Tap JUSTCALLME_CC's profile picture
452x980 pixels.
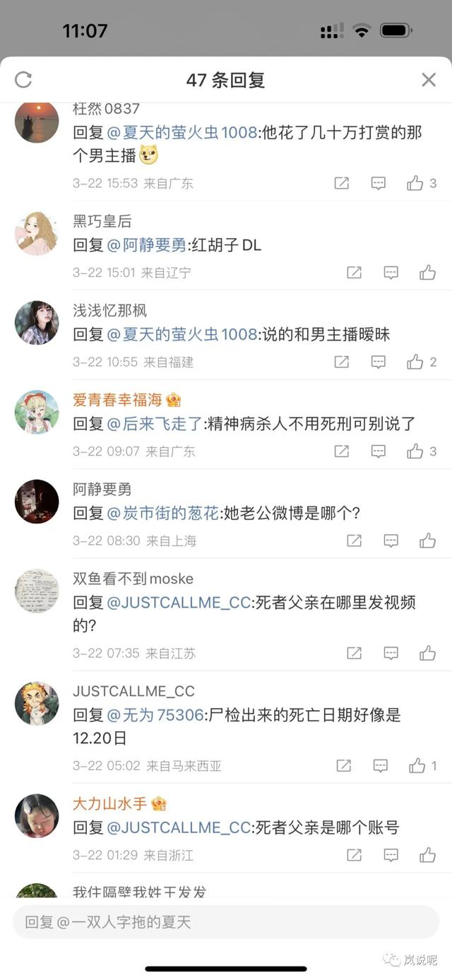pyautogui.click(x=37, y=703)
